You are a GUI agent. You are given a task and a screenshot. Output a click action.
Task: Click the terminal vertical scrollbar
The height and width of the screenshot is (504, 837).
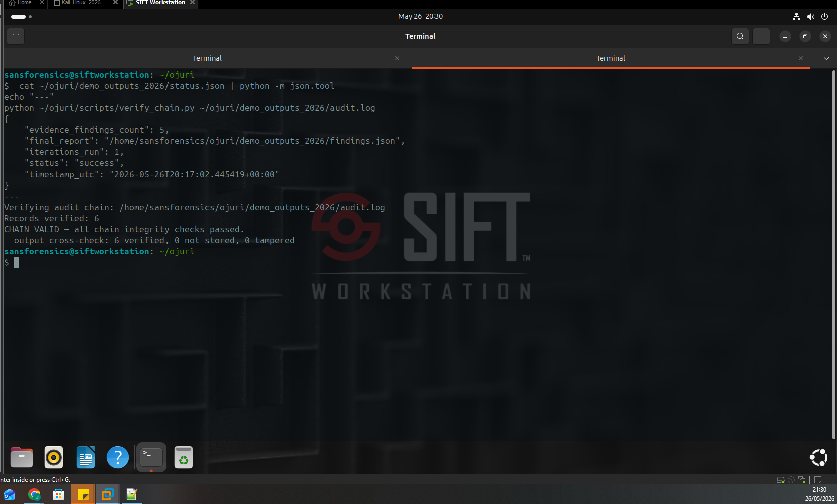point(833,255)
